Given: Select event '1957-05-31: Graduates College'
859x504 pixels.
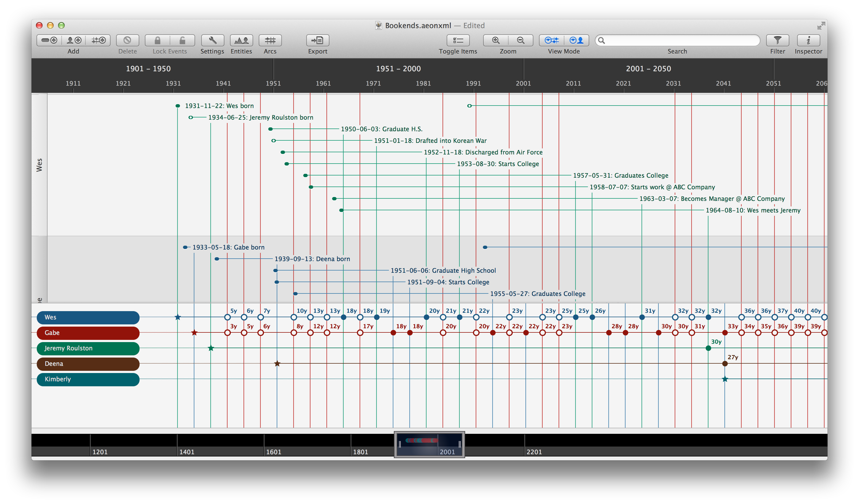Looking at the screenshot, I should click(x=620, y=175).
